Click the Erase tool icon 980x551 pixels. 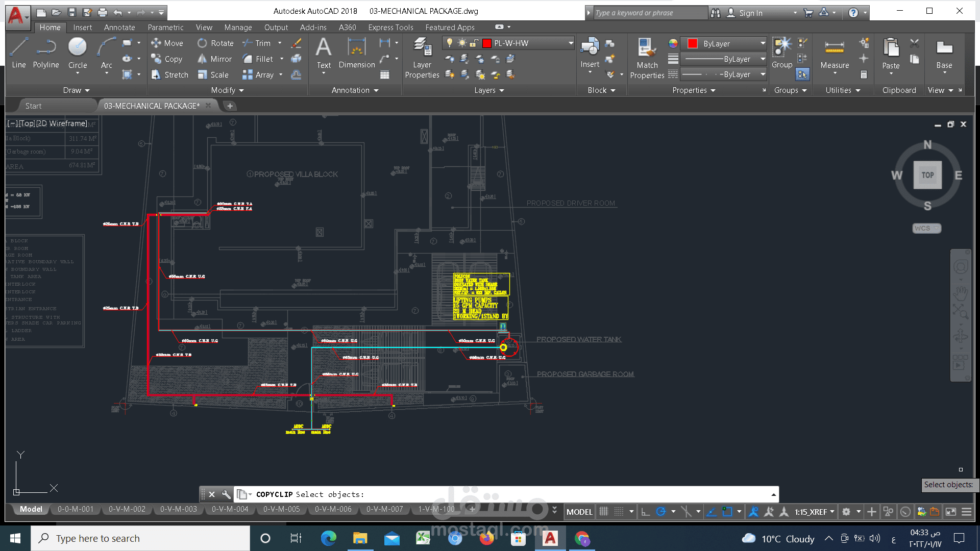(296, 43)
